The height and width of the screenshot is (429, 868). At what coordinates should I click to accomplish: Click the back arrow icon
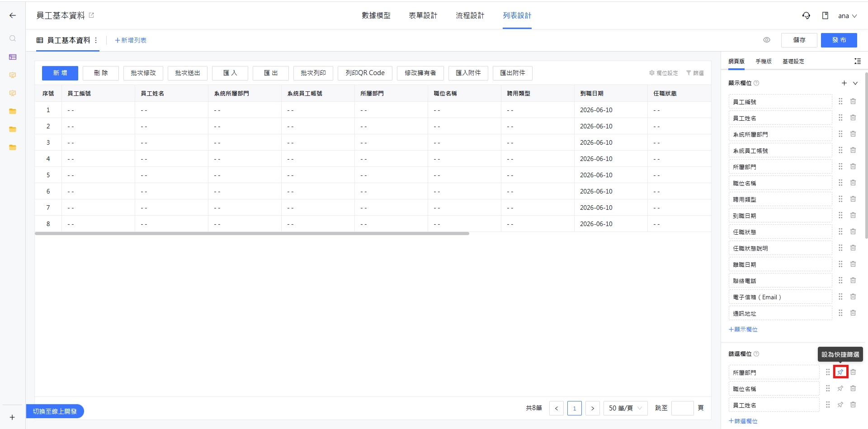pos(13,15)
